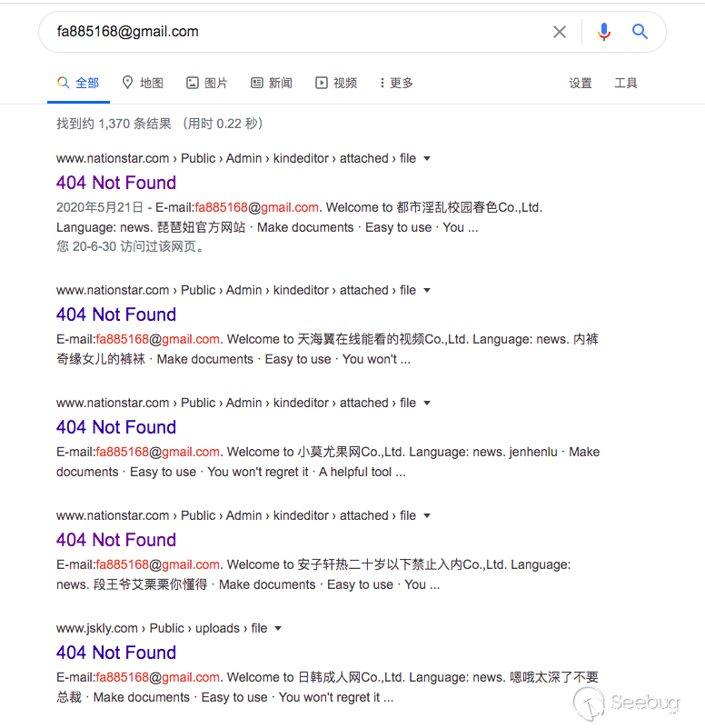Viewport: 705px width, 728px height.
Task: Select the 全部 all results tab
Action: tap(78, 83)
